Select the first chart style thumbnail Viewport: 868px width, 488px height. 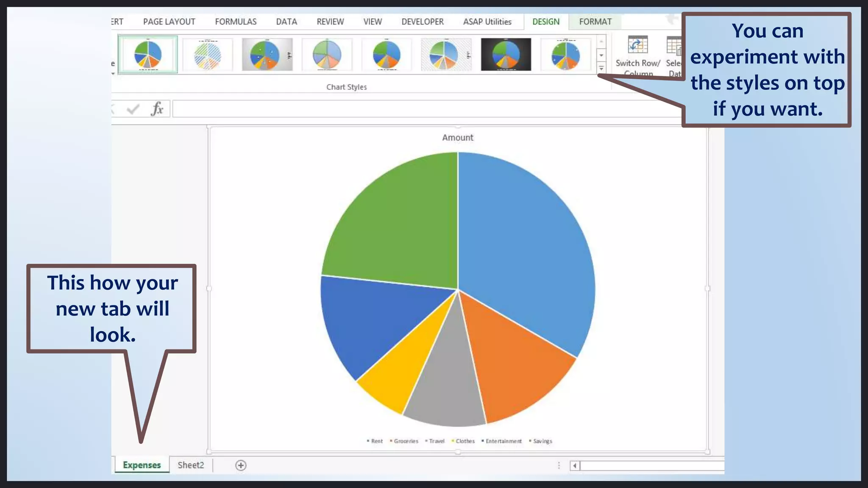(x=147, y=55)
